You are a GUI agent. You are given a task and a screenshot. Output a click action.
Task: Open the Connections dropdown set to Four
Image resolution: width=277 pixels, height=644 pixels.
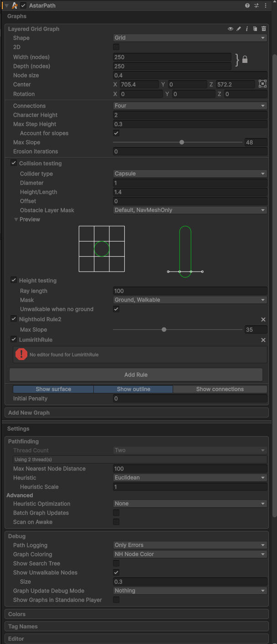click(x=190, y=106)
